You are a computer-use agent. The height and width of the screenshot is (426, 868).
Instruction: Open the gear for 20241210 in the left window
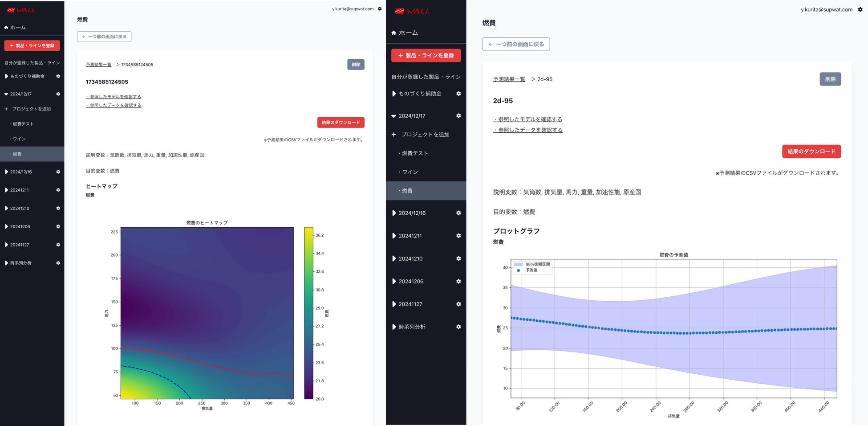58,208
